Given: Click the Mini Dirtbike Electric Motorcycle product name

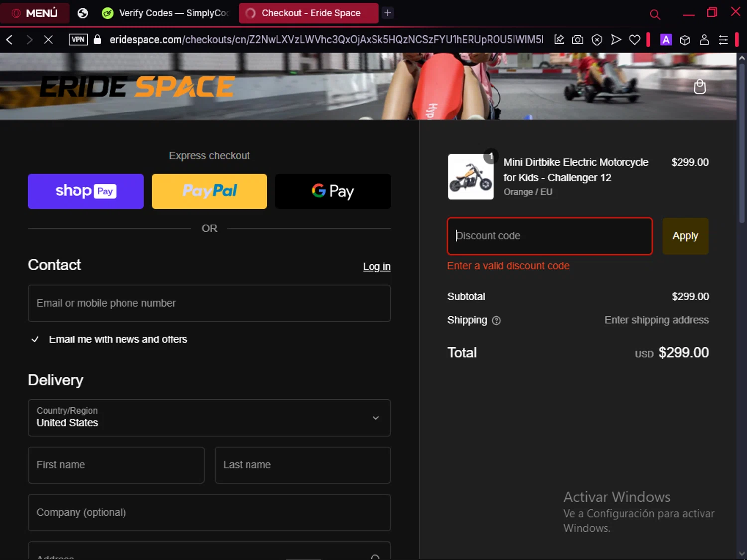Looking at the screenshot, I should [576, 170].
